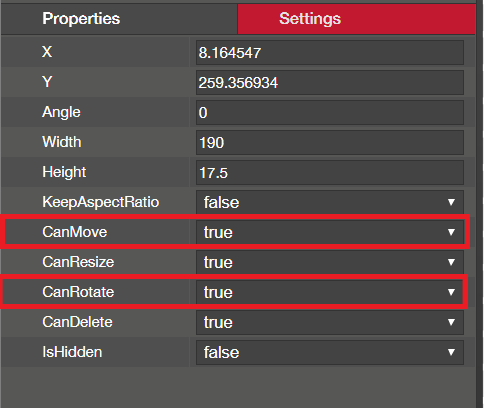Screen dimensions: 484x408
Task: Open the CanDelete dropdown
Action: [x=330, y=322]
